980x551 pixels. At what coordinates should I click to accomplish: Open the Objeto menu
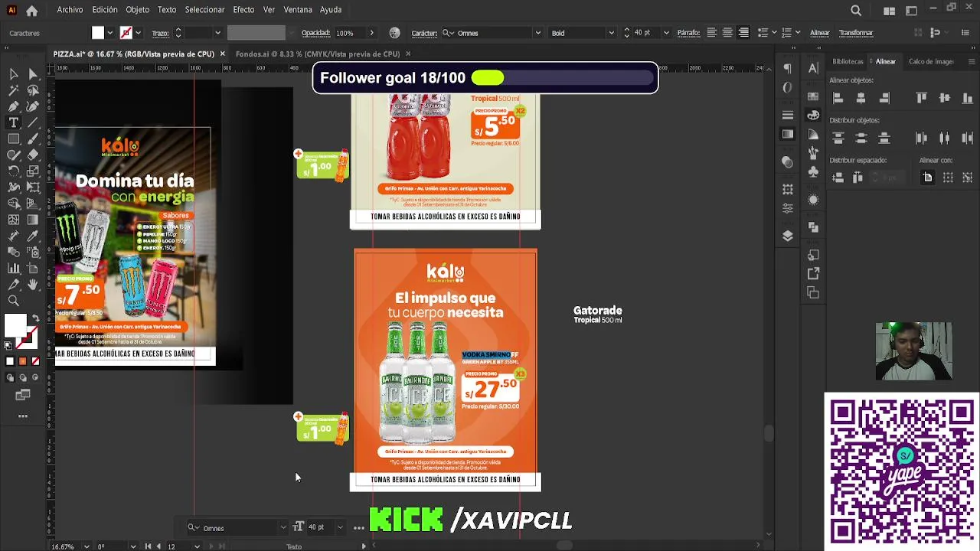(138, 10)
